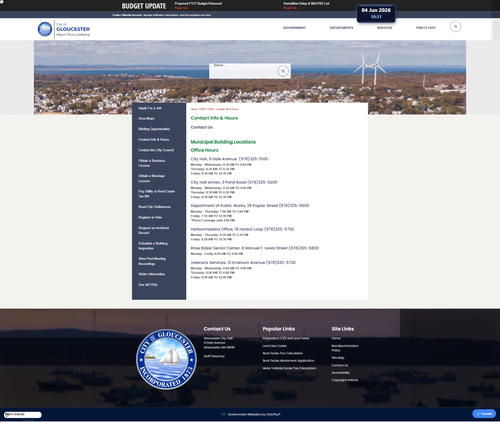Open Read City Ordinances sidebar link
Image resolution: width=500 pixels, height=422 pixels.
pyautogui.click(x=154, y=207)
